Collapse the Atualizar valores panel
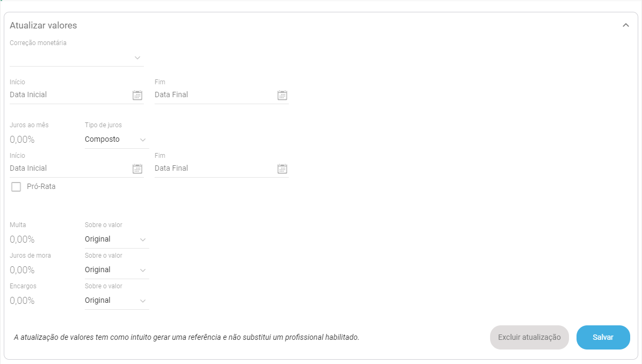The width and height of the screenshot is (642, 364). pos(625,25)
